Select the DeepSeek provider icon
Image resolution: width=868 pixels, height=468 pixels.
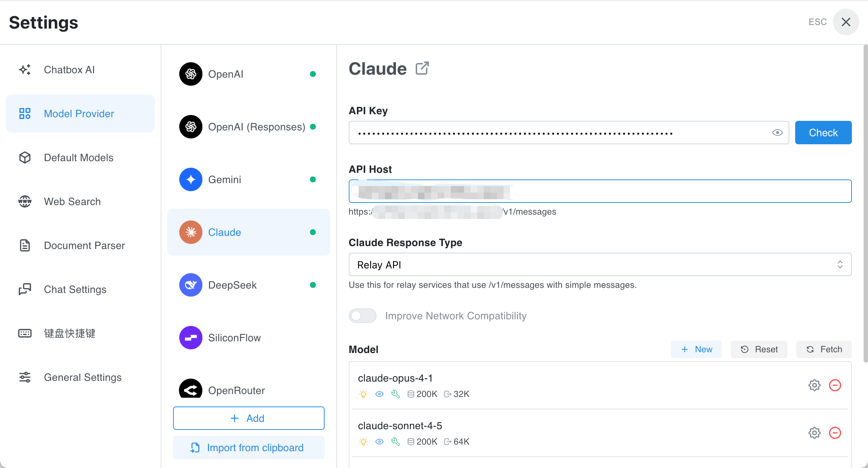click(191, 285)
